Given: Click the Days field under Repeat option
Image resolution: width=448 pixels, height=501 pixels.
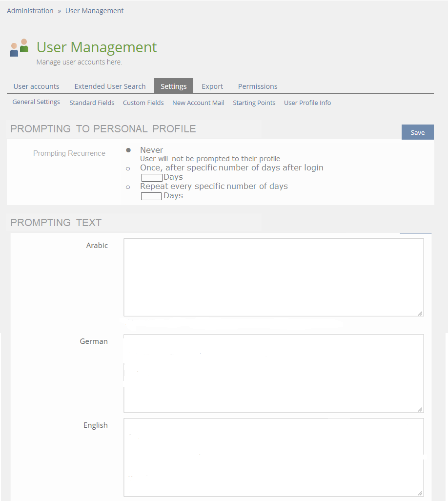Looking at the screenshot, I should 151,196.
